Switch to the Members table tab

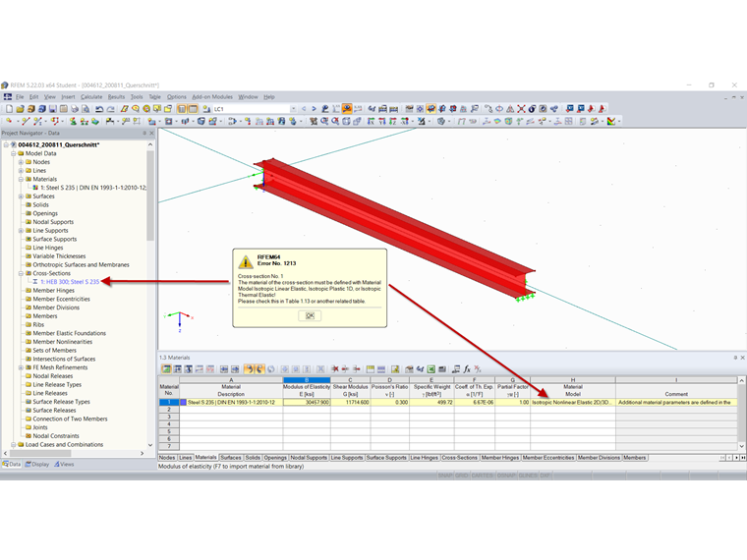point(635,458)
